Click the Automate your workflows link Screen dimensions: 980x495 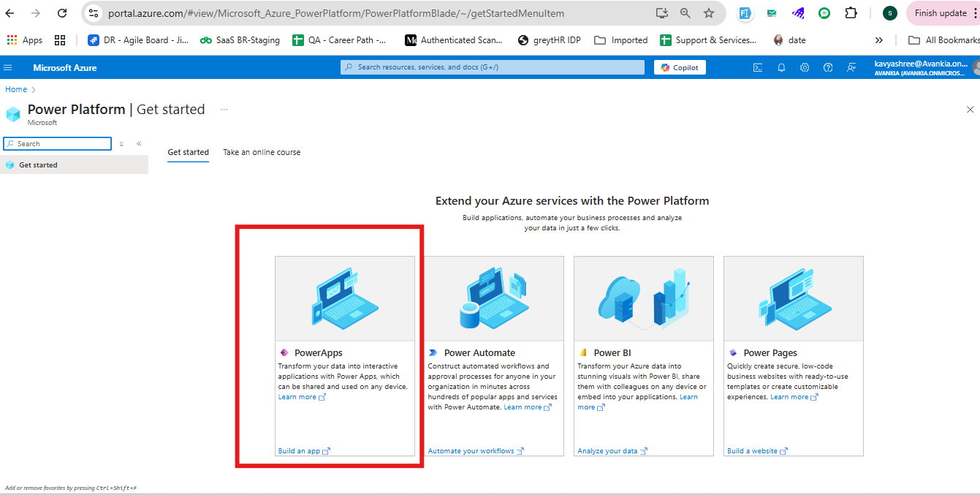pos(471,451)
